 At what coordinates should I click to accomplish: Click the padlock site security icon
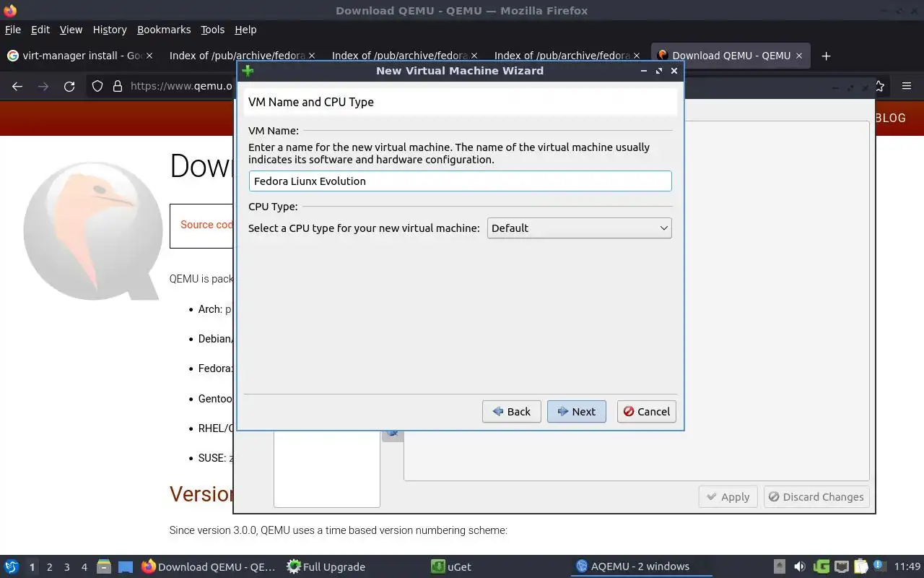(x=118, y=86)
